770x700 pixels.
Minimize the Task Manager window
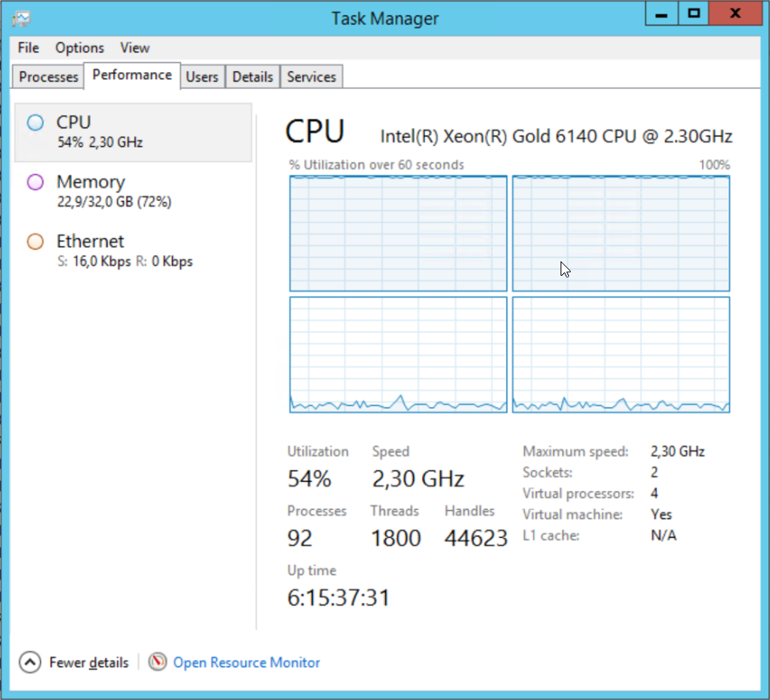[661, 14]
